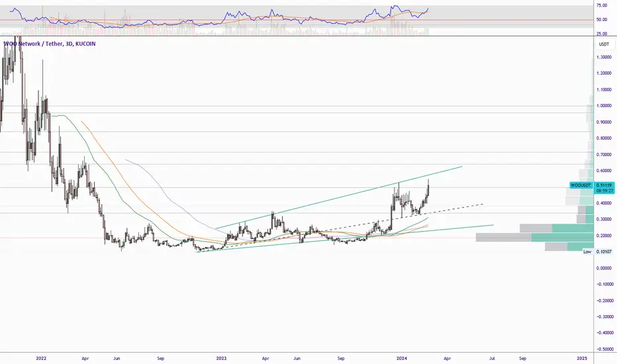Click the 0.90000 price axis label
This screenshot has height=364, width=617.
pyautogui.click(x=604, y=122)
